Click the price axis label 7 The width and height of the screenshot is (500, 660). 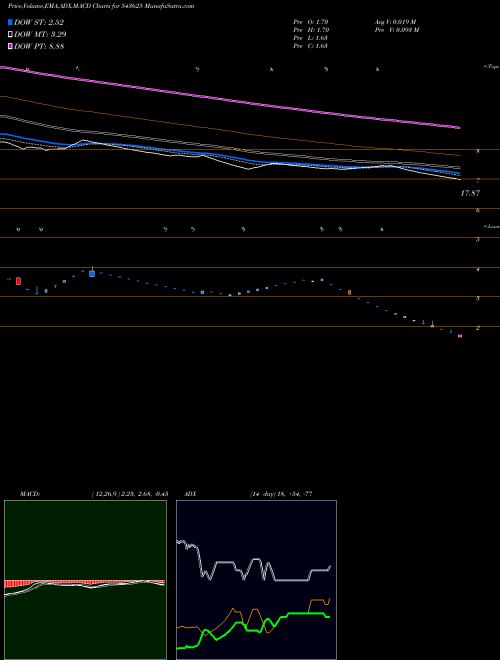tap(478, 181)
